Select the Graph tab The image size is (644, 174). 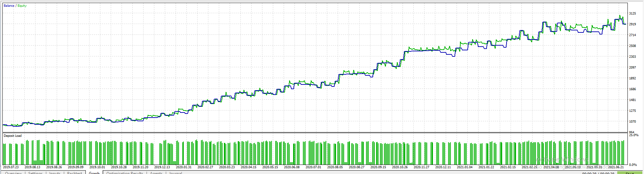[x=94, y=173]
